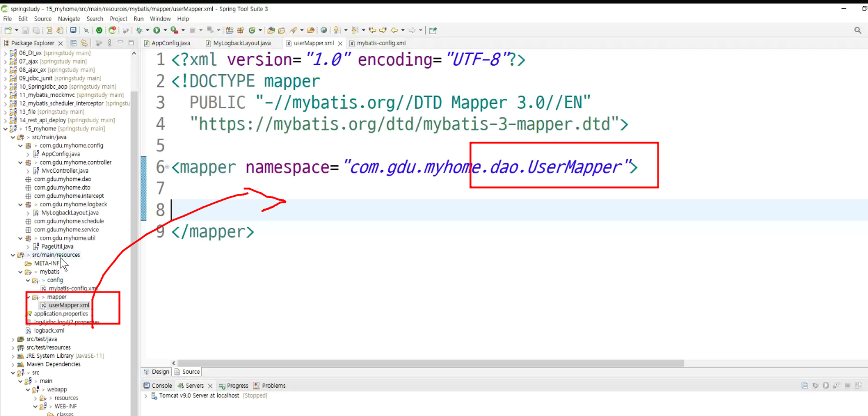Open the Project menu
Screen dimensions: 868x416
(118, 19)
